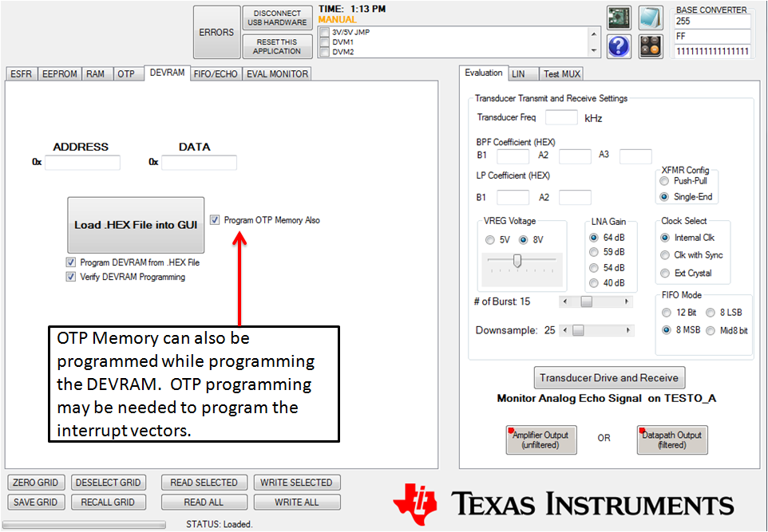Choose Push-Pull XFMR Config
Image resolution: width=768 pixels, height=532 pixels.
point(663,180)
